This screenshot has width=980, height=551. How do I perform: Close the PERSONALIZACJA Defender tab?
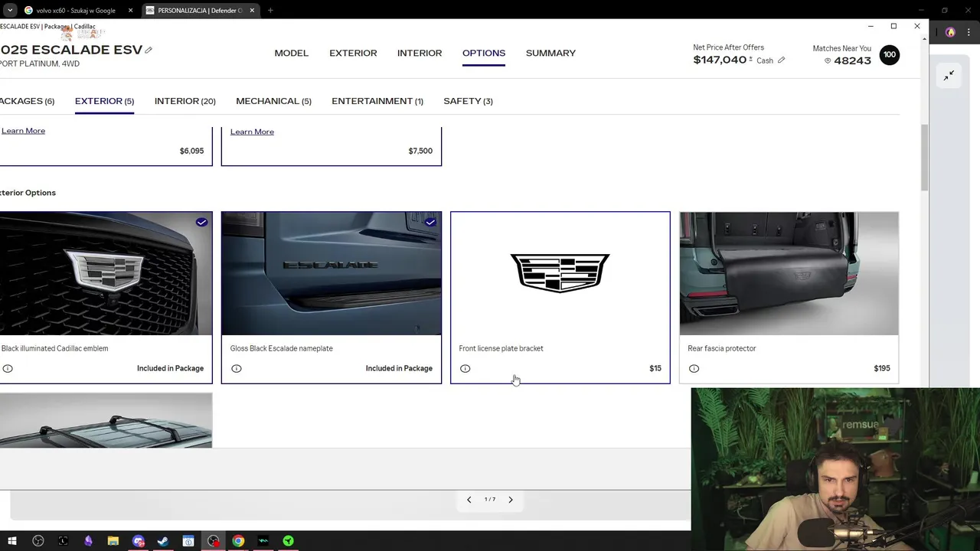252,11
